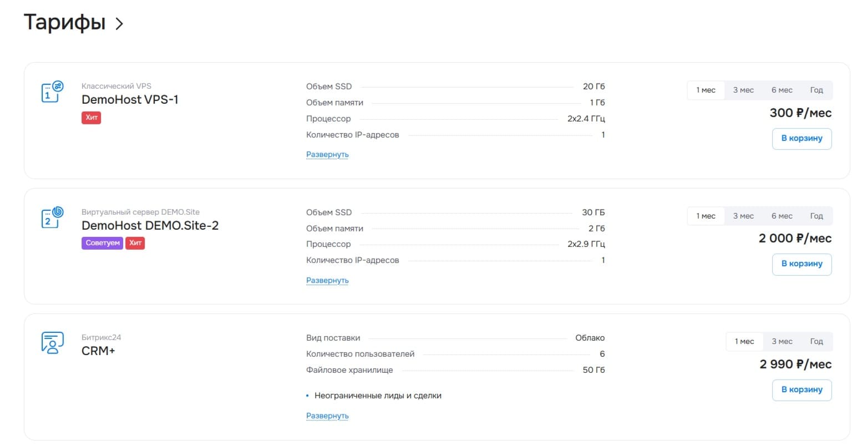Open the Тарифы section heading
Image resolution: width=868 pixels, height=445 pixels.
[64, 23]
